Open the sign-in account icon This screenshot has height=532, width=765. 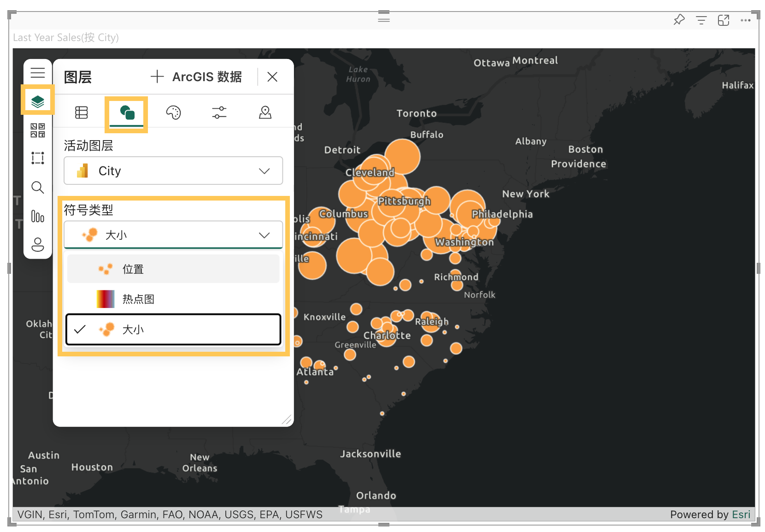coord(37,244)
